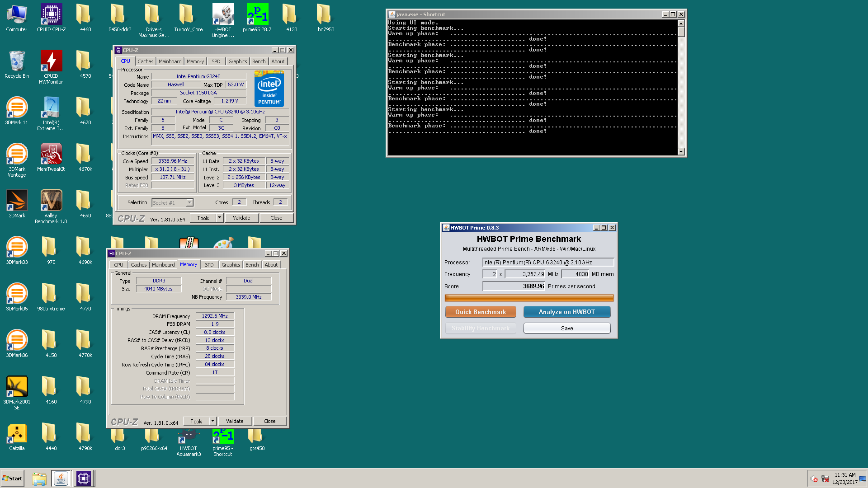Click the Core Speed 3338.96 MHz value
Viewport: 868px width, 488px height.
pyautogui.click(x=173, y=161)
